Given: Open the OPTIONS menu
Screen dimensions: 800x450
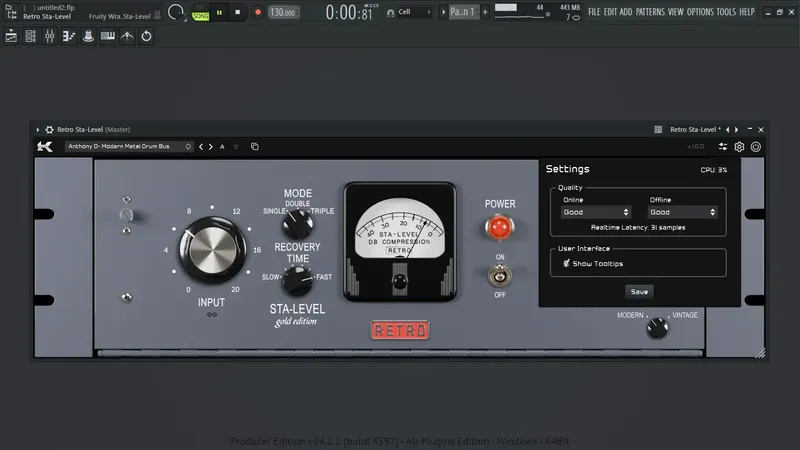Looking at the screenshot, I should (700, 11).
